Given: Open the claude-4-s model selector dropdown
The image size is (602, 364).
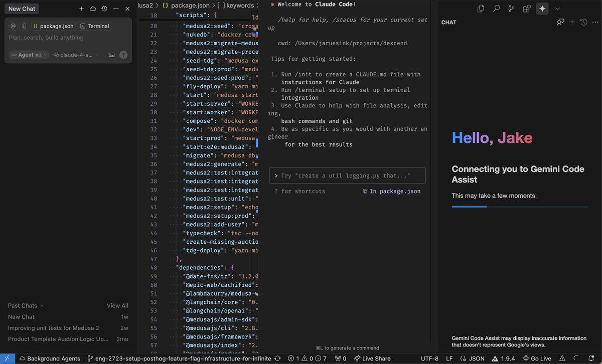Looking at the screenshot, I should pyautogui.click(x=76, y=55).
